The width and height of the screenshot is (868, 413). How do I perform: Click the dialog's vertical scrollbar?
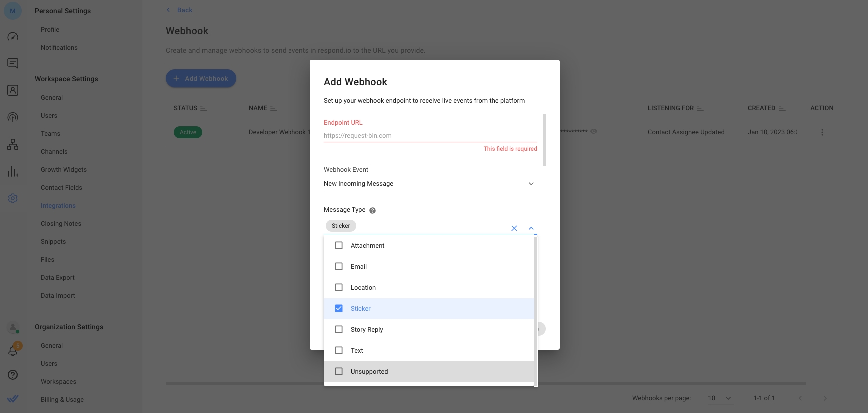pyautogui.click(x=544, y=140)
